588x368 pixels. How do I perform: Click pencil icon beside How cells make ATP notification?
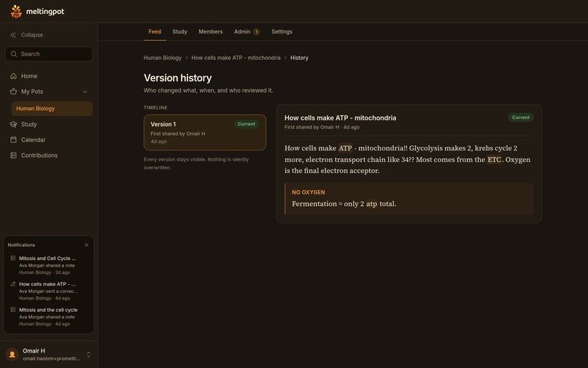point(13,284)
